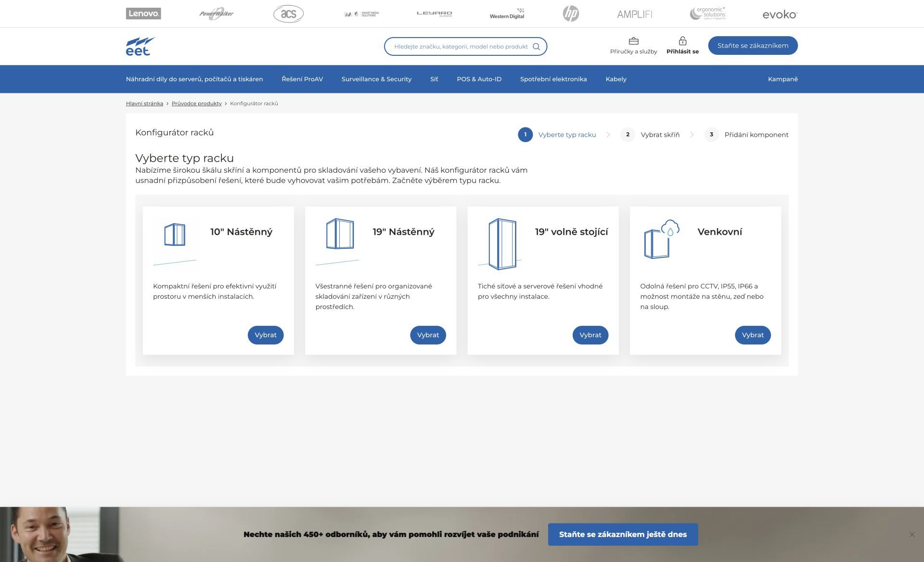Choose Vybrat for 19" volně stojící
The width and height of the screenshot is (924, 562).
pyautogui.click(x=590, y=335)
